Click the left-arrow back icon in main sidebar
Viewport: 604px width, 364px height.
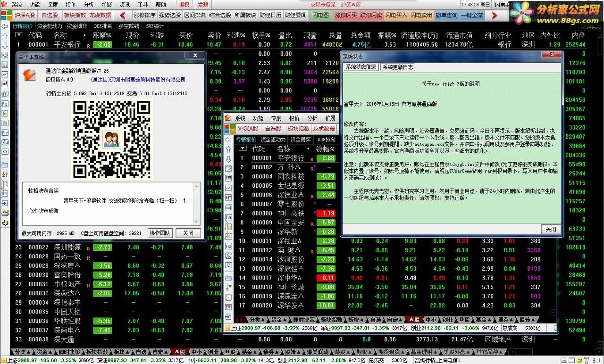pyautogui.click(x=5, y=27)
